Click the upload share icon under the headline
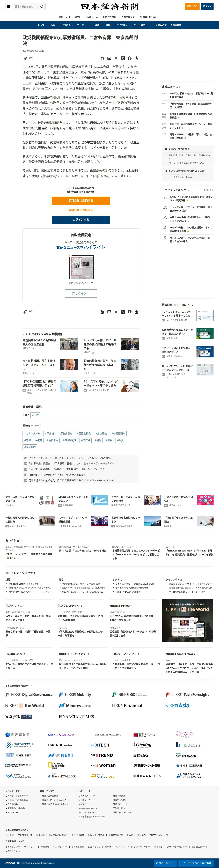This screenshot has width=219, height=868. [x=136, y=58]
